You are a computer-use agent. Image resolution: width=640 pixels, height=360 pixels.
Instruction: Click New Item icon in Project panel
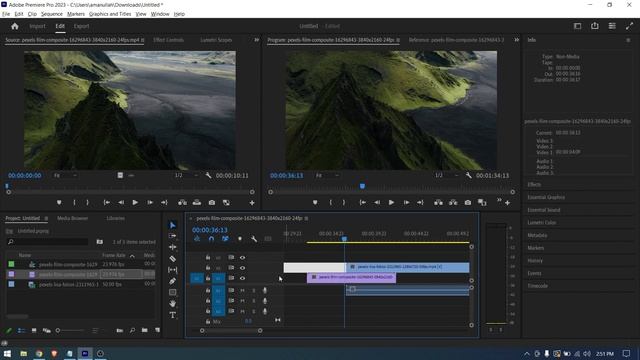pyautogui.click(x=158, y=330)
